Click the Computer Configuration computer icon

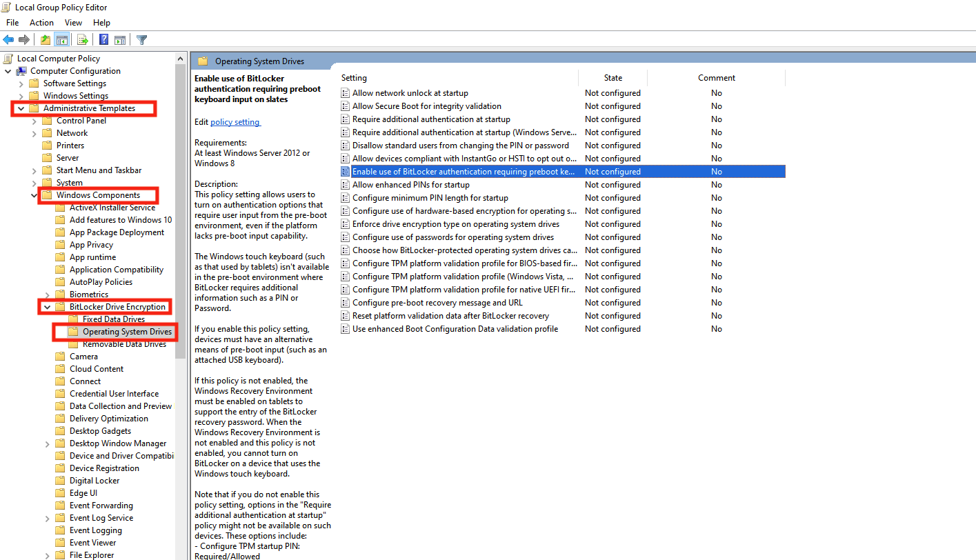click(22, 71)
